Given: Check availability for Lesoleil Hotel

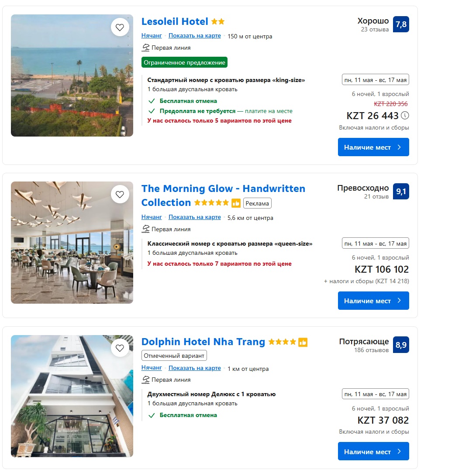Looking at the screenshot, I should tap(373, 147).
